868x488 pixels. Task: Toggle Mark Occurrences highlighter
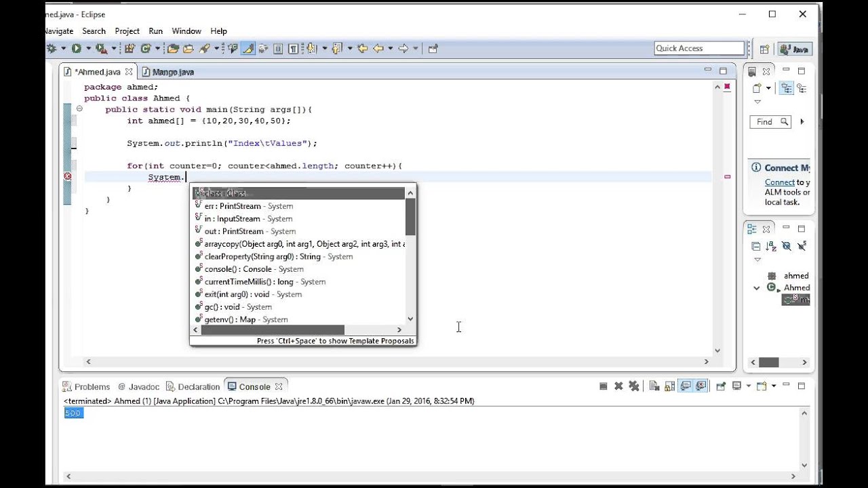248,49
